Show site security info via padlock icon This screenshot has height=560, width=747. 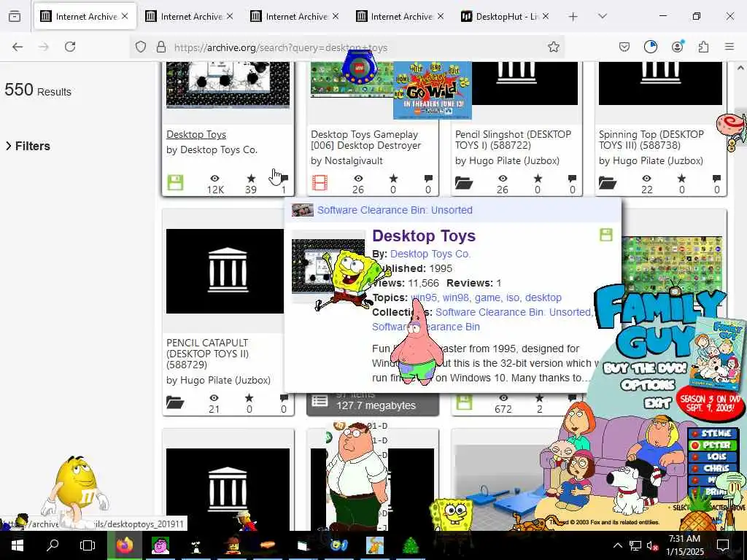click(x=161, y=47)
